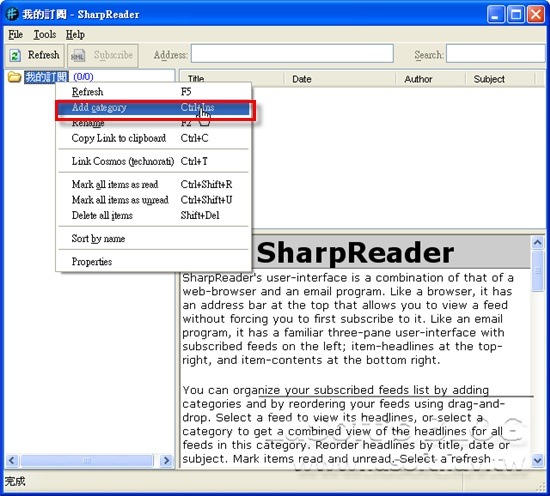Click the SharpReader app icon in title bar
Viewport: 550px width, 496px height.
(12, 14)
